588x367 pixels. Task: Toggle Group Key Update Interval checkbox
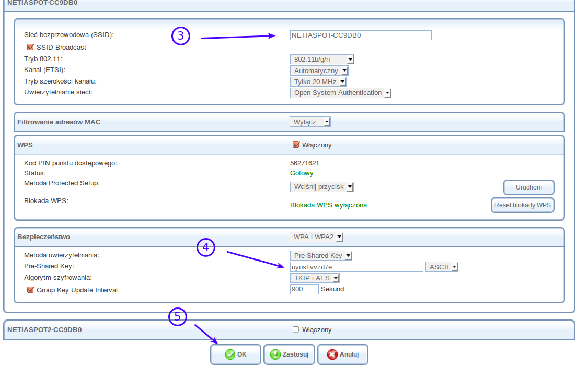[30, 290]
